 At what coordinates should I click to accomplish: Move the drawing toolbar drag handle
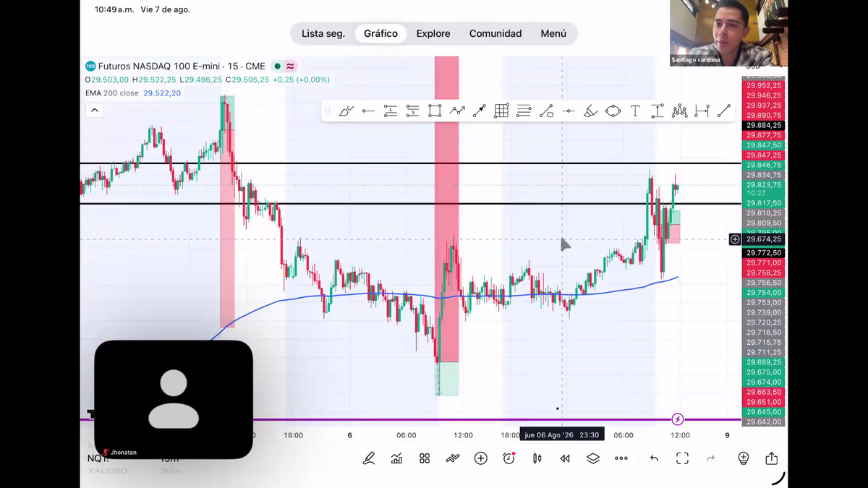(x=328, y=111)
